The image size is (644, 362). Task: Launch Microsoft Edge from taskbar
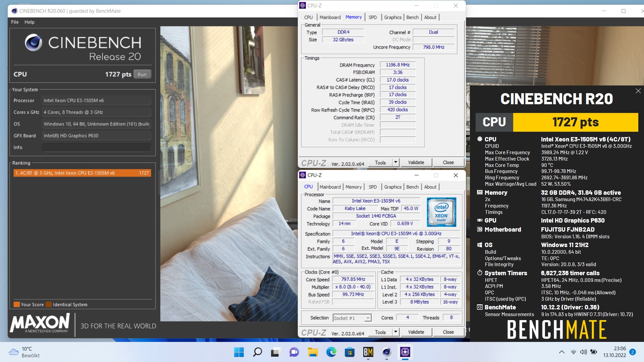pyautogui.click(x=331, y=352)
